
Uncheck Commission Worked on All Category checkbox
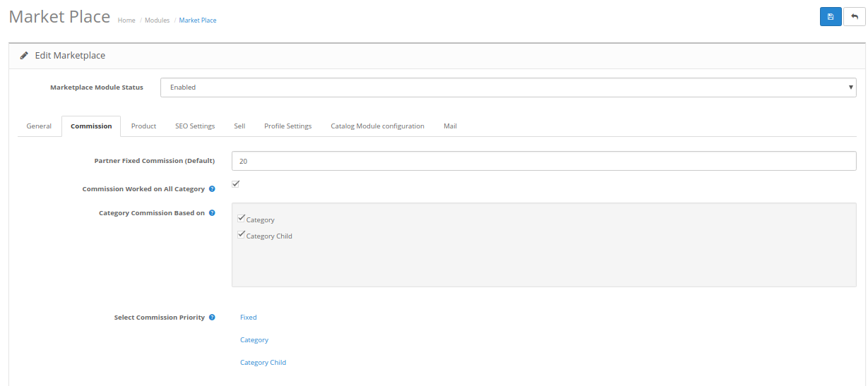236,184
